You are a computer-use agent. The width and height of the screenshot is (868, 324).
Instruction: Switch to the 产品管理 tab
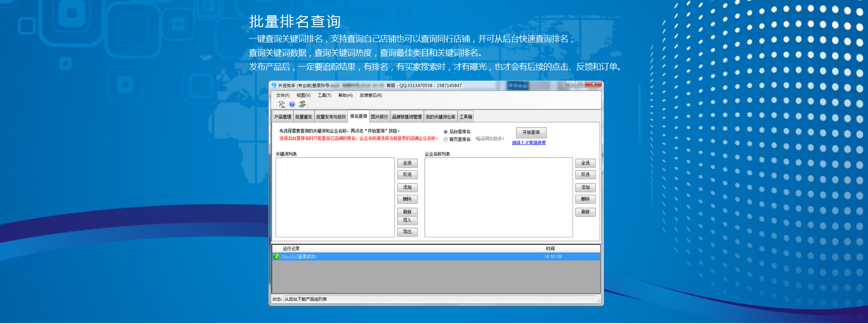[283, 117]
